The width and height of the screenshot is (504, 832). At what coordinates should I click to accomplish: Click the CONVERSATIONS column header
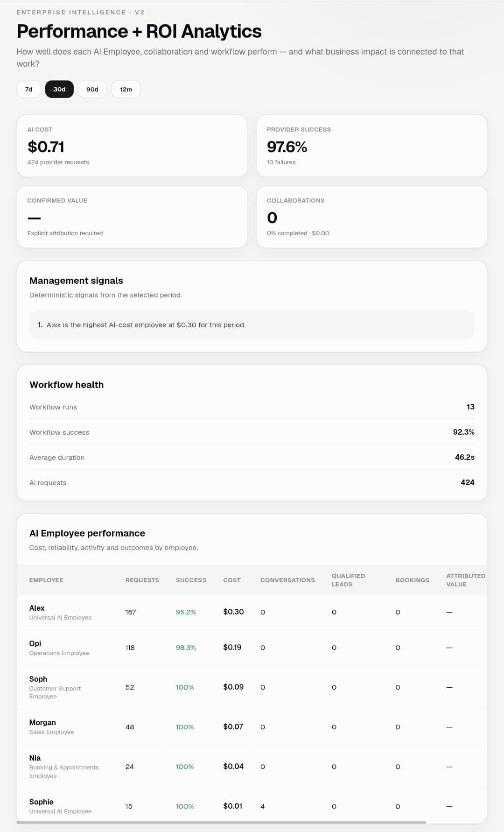coord(287,580)
